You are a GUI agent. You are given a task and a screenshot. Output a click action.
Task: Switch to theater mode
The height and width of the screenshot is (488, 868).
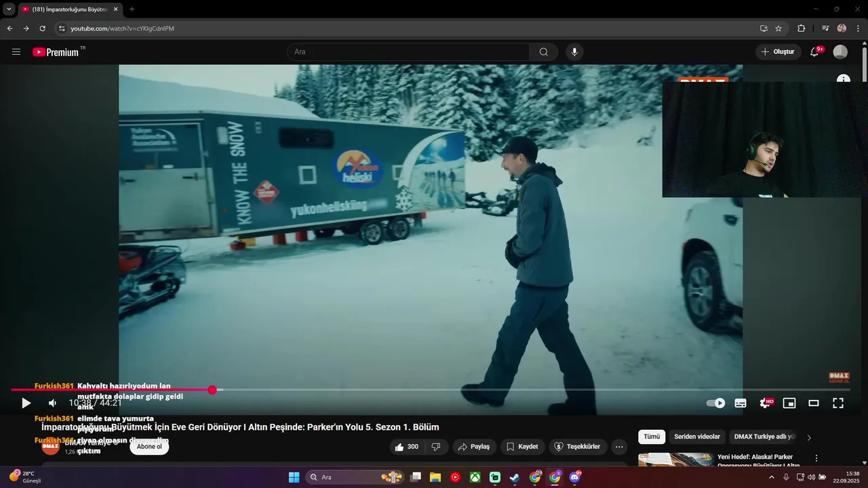click(x=814, y=403)
